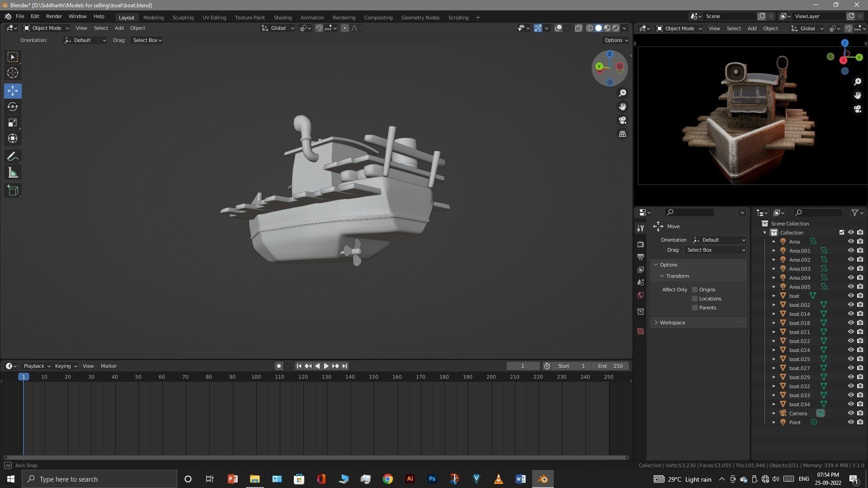Open the Object Mode dropdown in main viewport
The image size is (868, 488).
46,28
